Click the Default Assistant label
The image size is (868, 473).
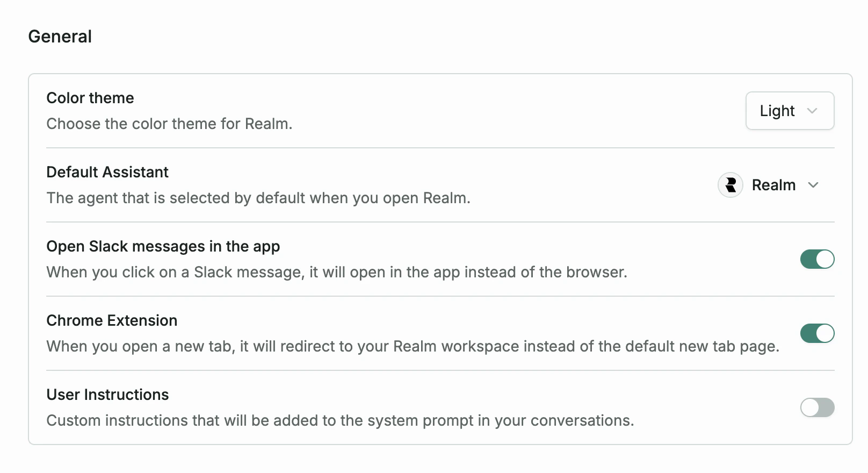(107, 172)
